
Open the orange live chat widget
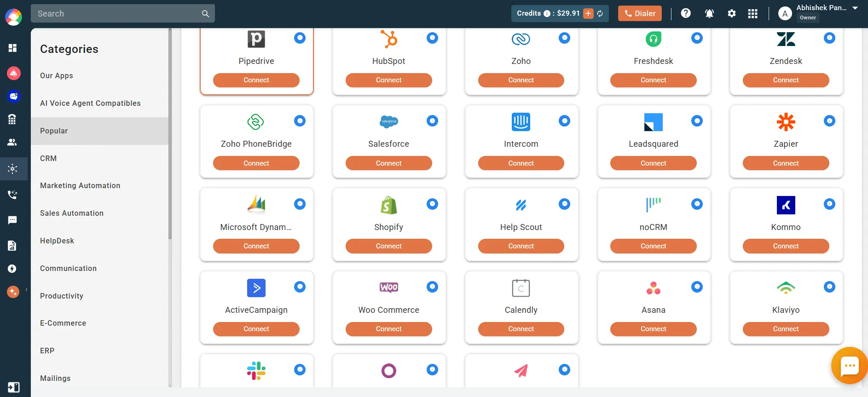849,366
